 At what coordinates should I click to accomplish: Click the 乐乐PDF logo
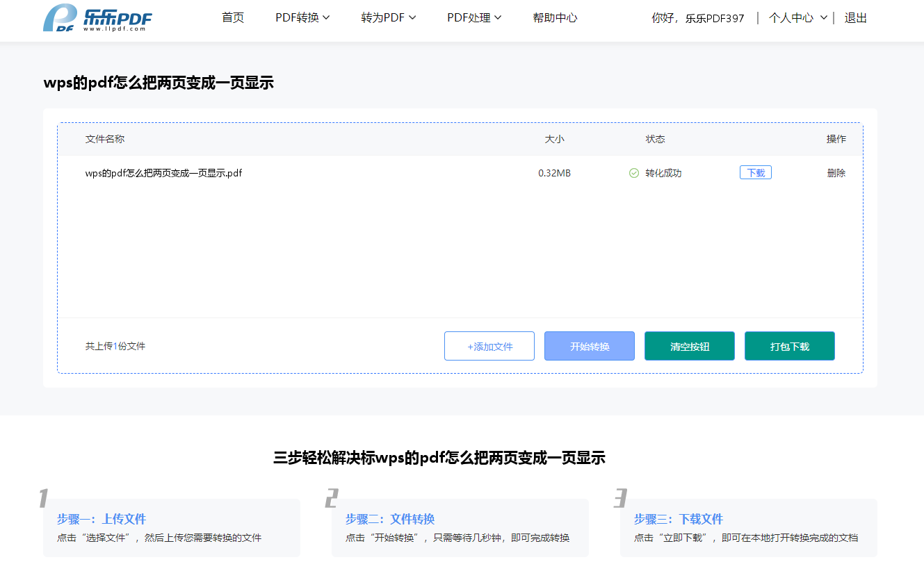pyautogui.click(x=97, y=18)
